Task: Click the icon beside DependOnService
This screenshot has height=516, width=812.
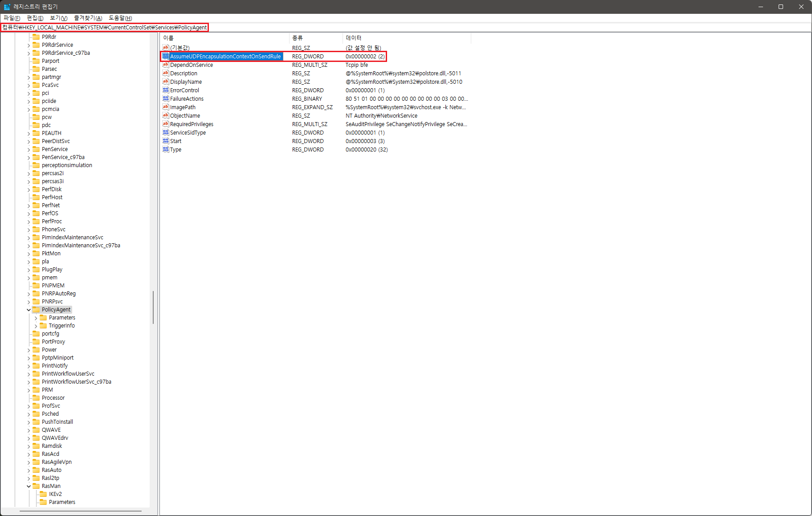Action: [166, 65]
